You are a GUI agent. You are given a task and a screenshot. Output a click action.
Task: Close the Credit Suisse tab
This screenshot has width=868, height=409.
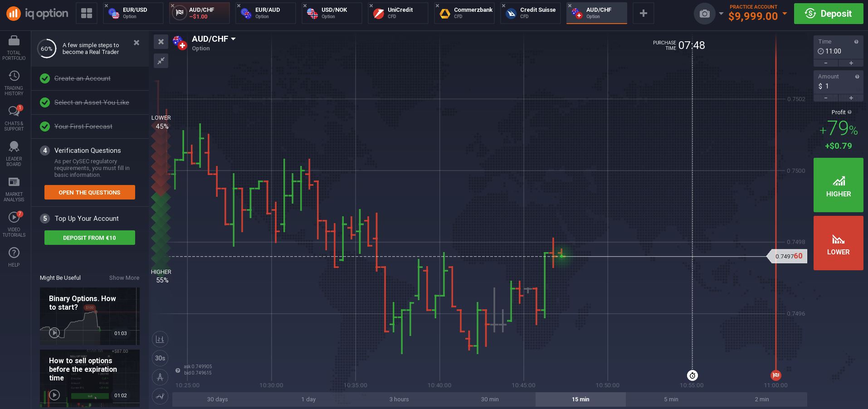504,6
